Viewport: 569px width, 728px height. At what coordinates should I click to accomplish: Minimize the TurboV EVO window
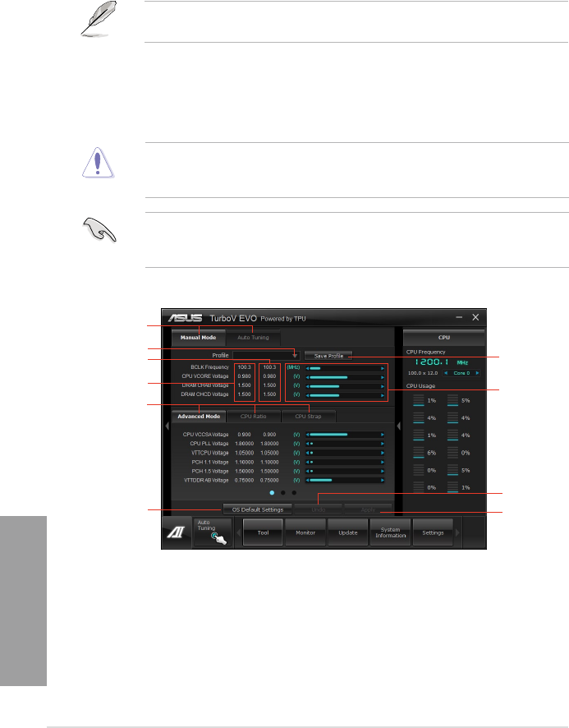coord(459,317)
